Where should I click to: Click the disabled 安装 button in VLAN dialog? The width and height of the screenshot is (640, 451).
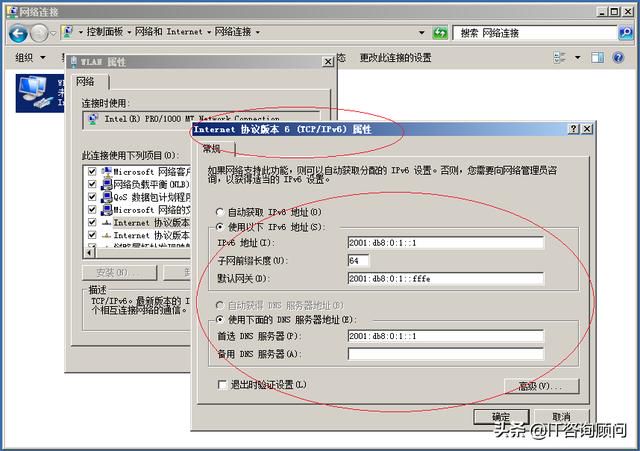click(119, 273)
